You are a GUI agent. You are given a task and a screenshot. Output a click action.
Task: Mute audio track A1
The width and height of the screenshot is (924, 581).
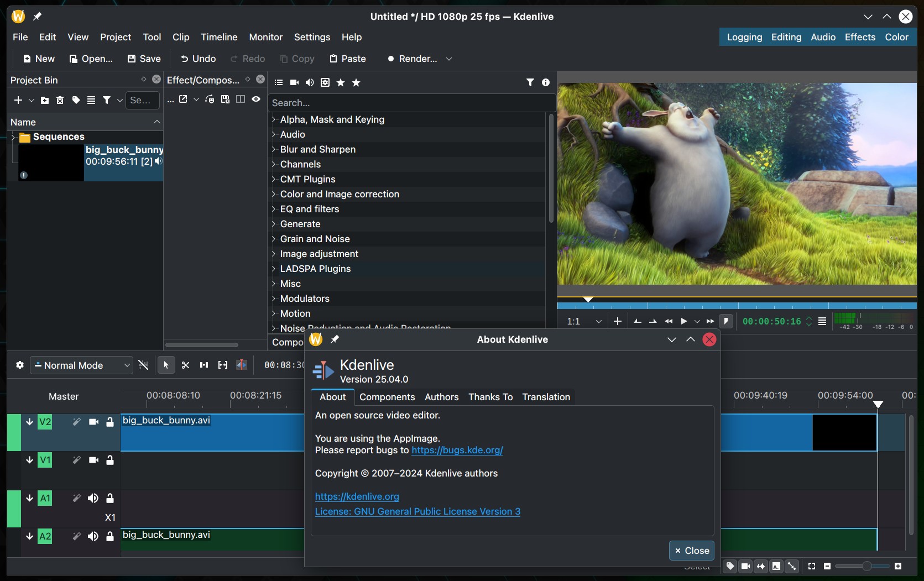(x=93, y=498)
